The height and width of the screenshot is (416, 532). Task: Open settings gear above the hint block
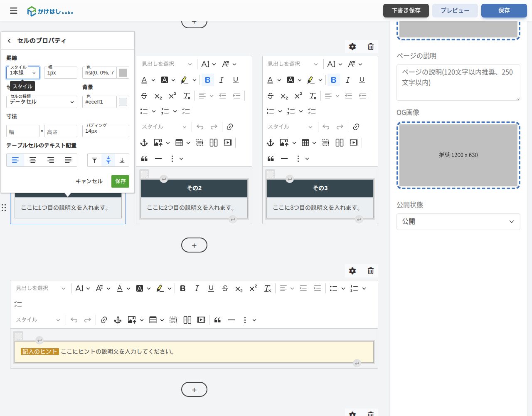click(352, 271)
